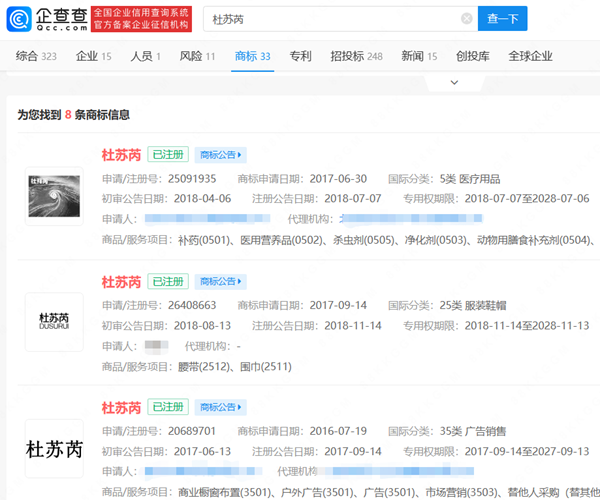
Task: Open first 杜苏芮 trademark title (5类 医疗用品)
Action: click(x=121, y=155)
